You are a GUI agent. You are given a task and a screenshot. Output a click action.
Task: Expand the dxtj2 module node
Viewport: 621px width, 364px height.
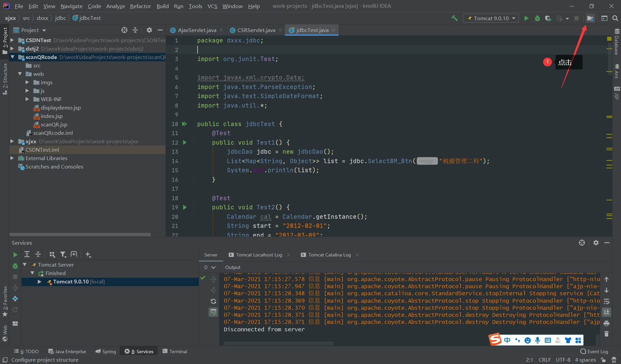pos(12,49)
